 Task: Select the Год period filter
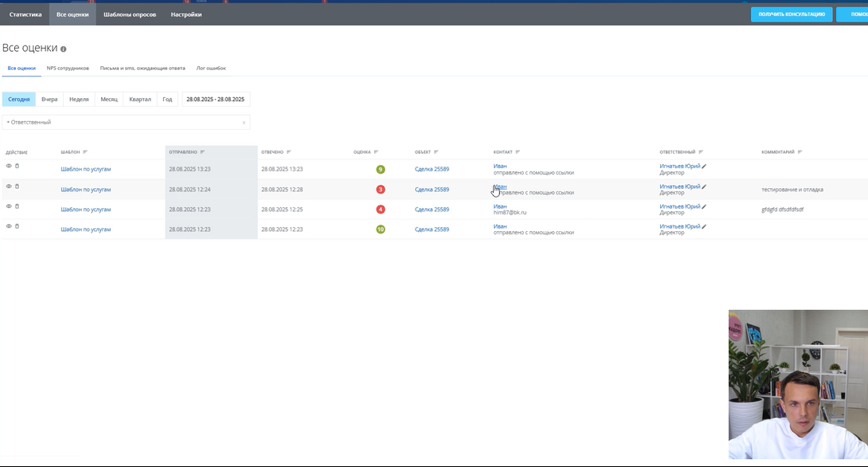(x=167, y=99)
